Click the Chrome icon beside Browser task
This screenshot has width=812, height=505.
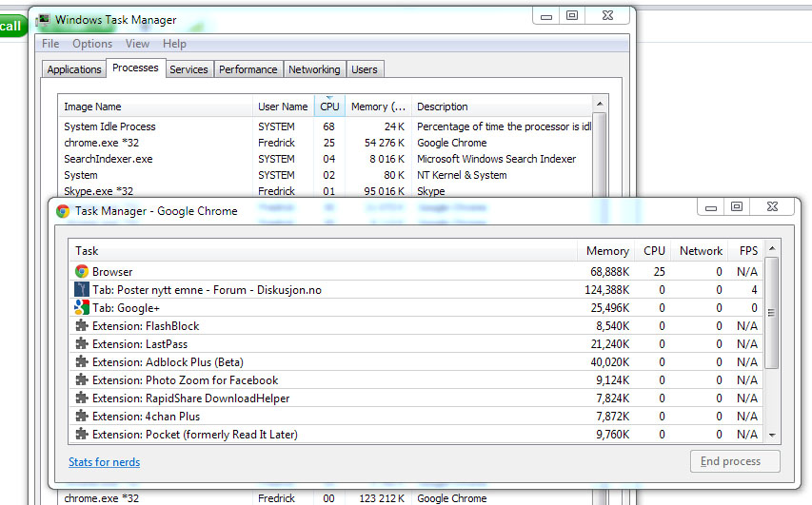coord(82,272)
